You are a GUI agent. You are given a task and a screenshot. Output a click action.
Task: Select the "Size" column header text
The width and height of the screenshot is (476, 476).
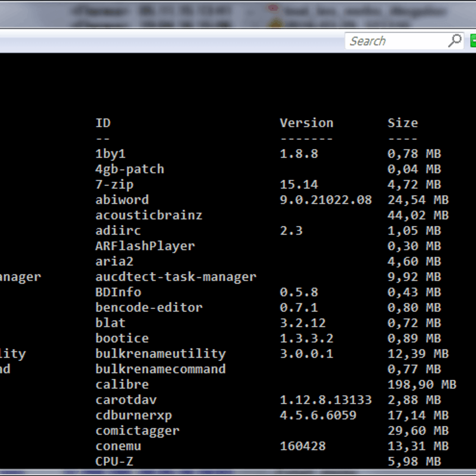pyautogui.click(x=403, y=123)
